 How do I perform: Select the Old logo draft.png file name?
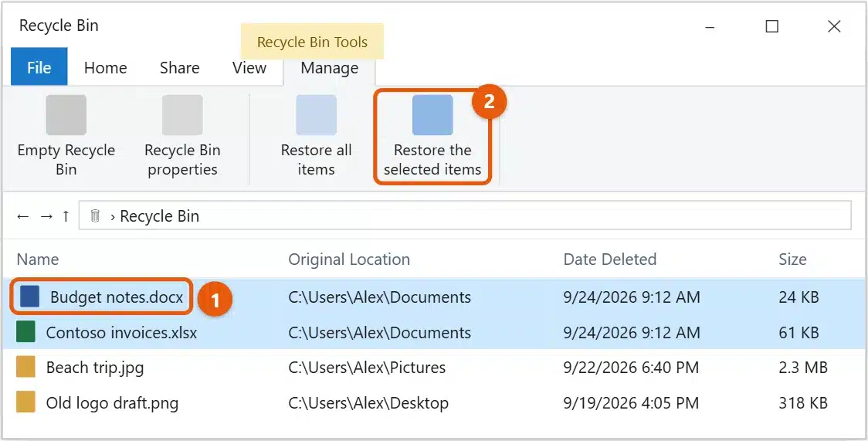(112, 402)
